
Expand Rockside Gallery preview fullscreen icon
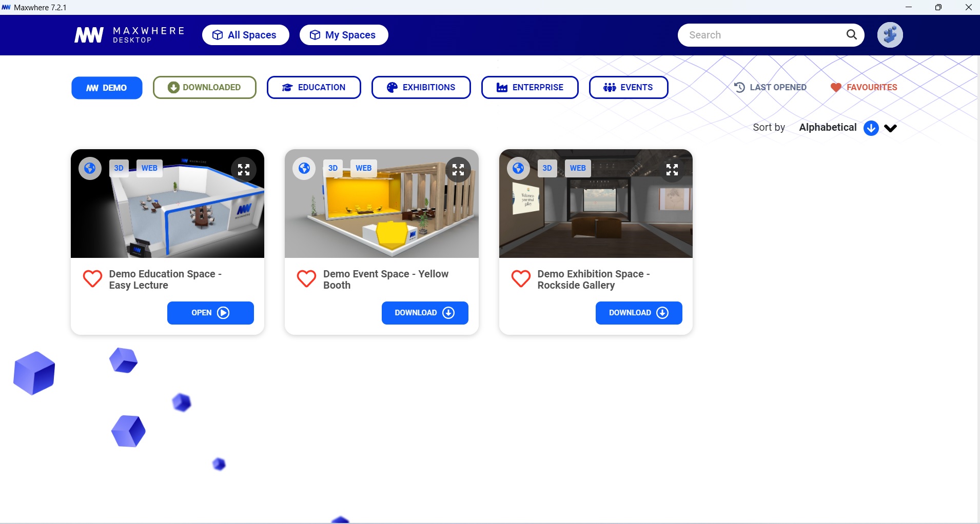[672, 170]
